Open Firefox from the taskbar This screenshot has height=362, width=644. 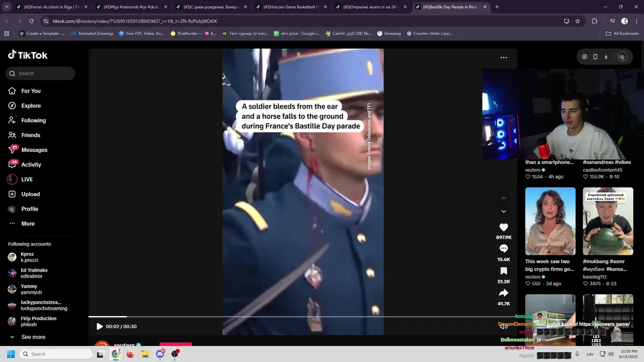130,354
